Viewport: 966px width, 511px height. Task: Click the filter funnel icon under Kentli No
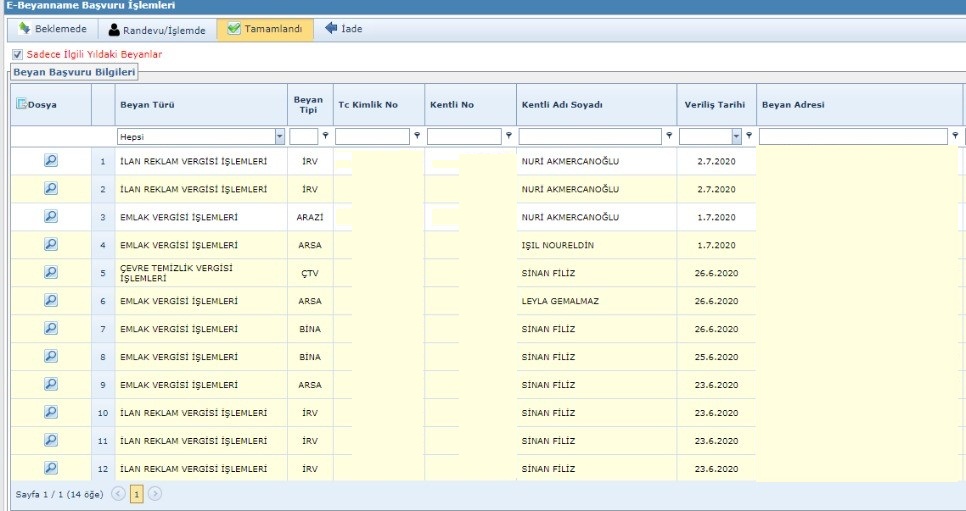[509, 136]
